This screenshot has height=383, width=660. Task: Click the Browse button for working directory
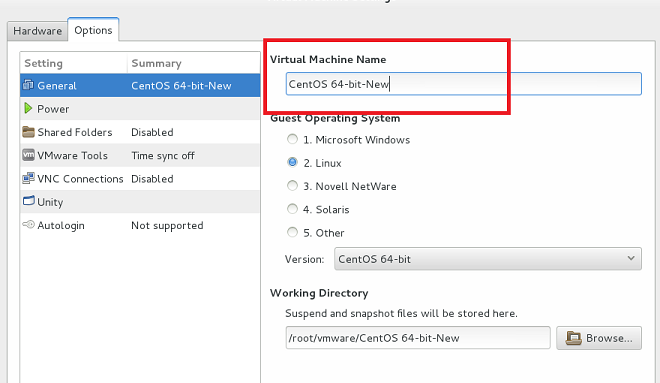click(x=599, y=338)
